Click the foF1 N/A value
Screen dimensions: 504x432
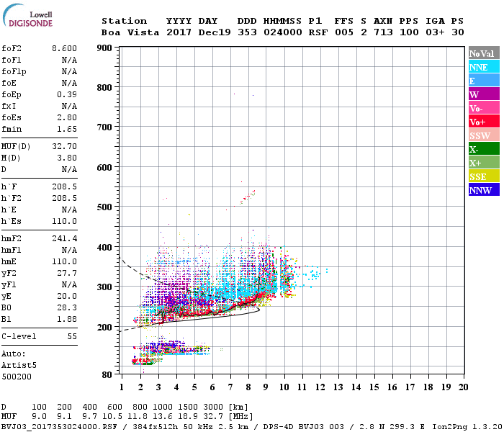[x=69, y=60]
